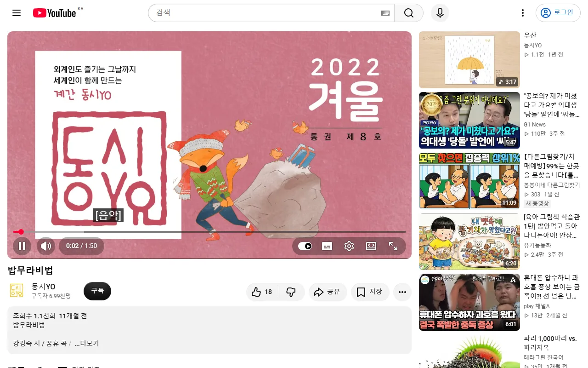Pause the video
Image resolution: width=588 pixels, height=368 pixels.
22,246
